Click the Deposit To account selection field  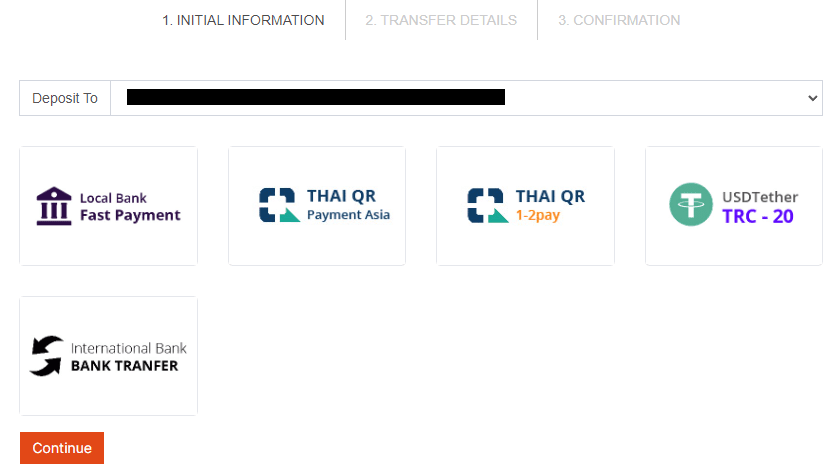[467, 98]
